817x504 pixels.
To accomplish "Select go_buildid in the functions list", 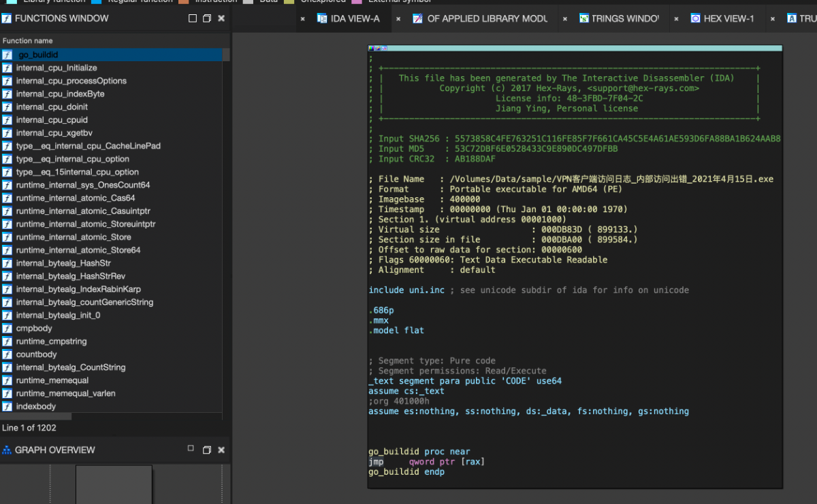I will pyautogui.click(x=111, y=55).
